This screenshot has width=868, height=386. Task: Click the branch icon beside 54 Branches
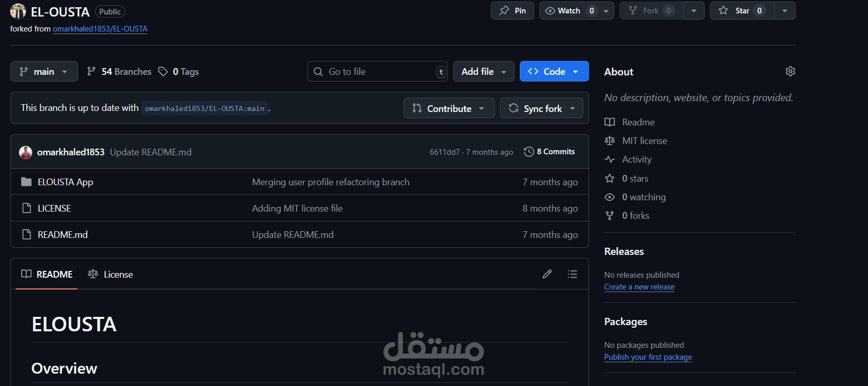[91, 71]
